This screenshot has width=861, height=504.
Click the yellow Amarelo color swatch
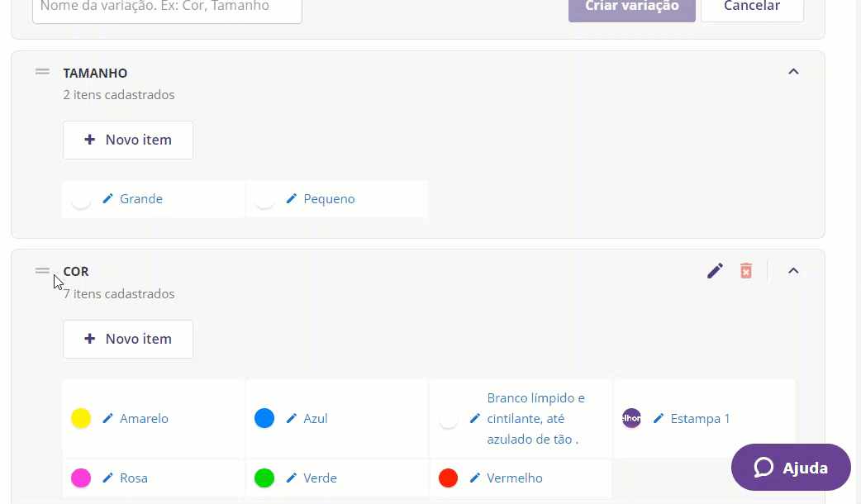pos(81,419)
